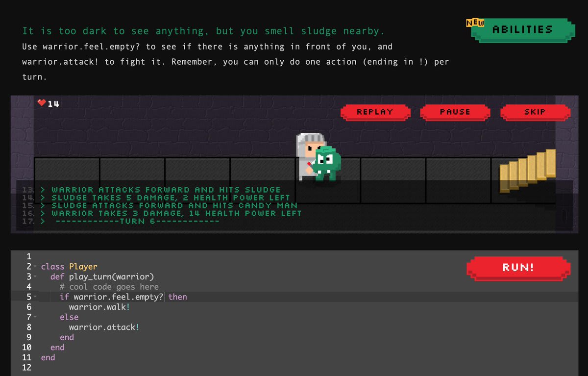Collapse the def play_turn fold arrow

[x=35, y=277]
